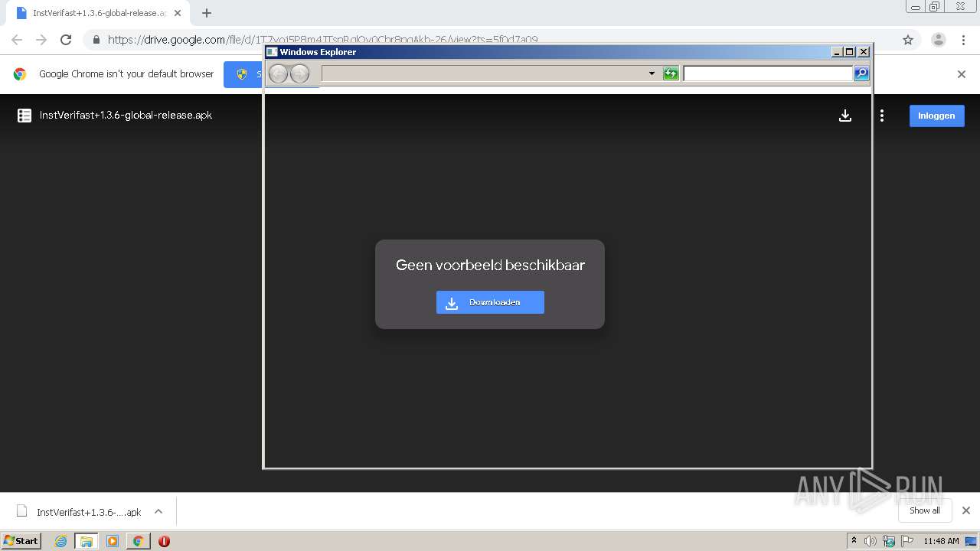Screen dimensions: 980x551
Task: Click the Inloggen sign-in button
Action: tap(936, 116)
